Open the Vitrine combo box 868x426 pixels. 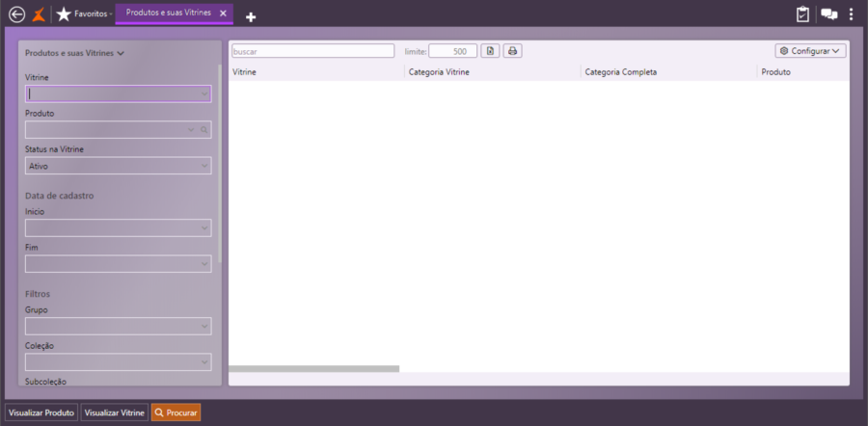tap(118, 94)
